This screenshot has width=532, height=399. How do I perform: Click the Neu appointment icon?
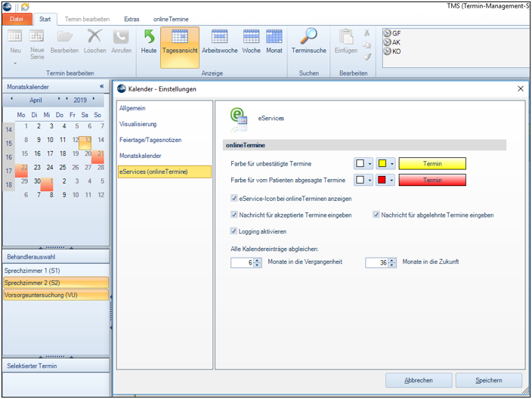coord(15,37)
